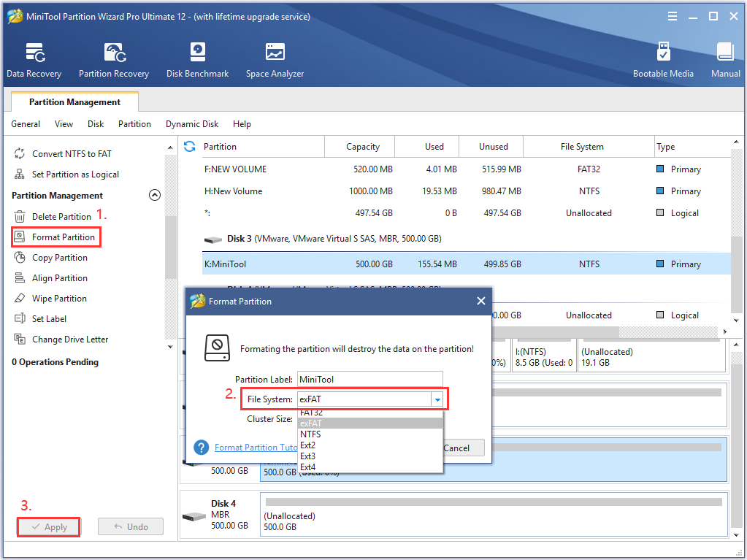Click the Set Label icon
Viewport: 747px width, 560px height.
pyautogui.click(x=19, y=318)
